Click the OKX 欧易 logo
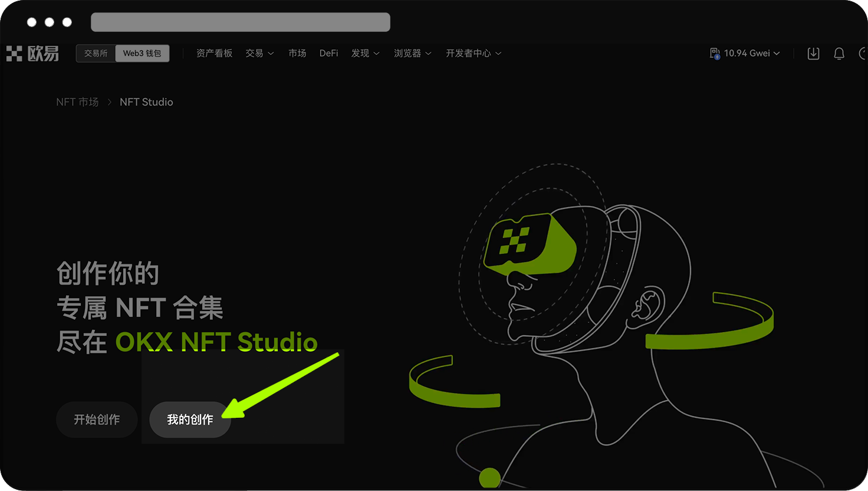This screenshot has height=491, width=868. click(x=32, y=53)
